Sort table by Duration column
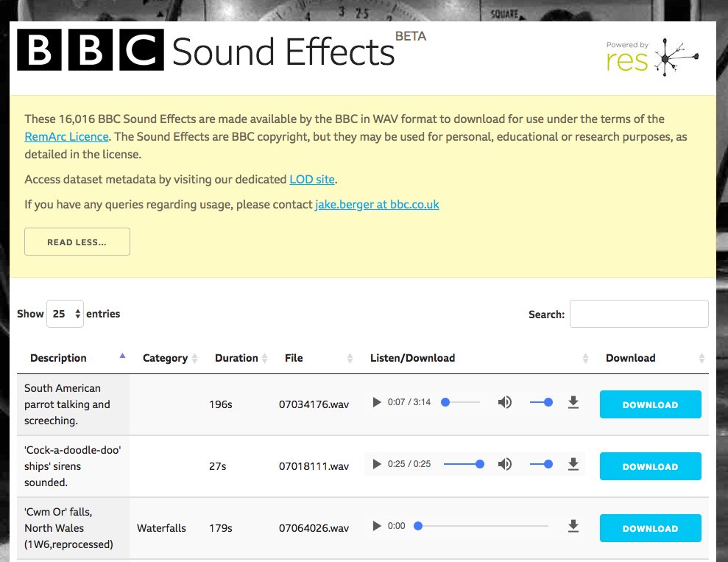This screenshot has width=728, height=562. coord(241,358)
